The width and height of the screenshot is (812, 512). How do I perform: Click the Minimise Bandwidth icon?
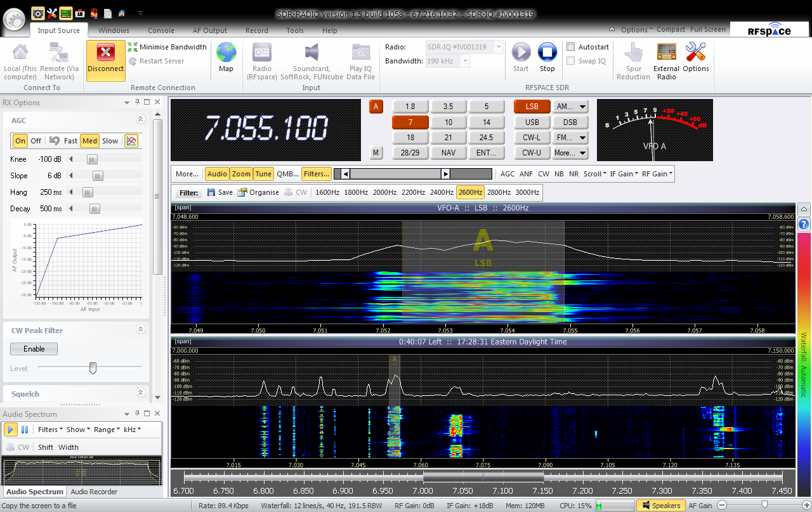point(133,47)
